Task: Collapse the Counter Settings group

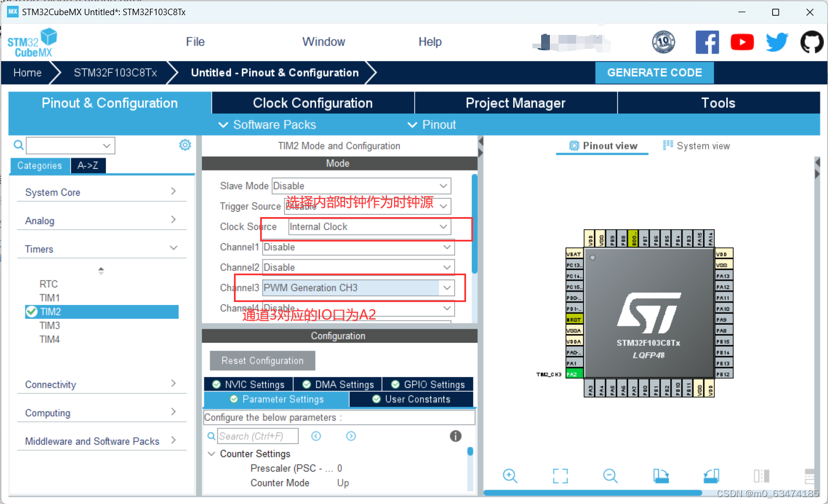Action: [211, 453]
